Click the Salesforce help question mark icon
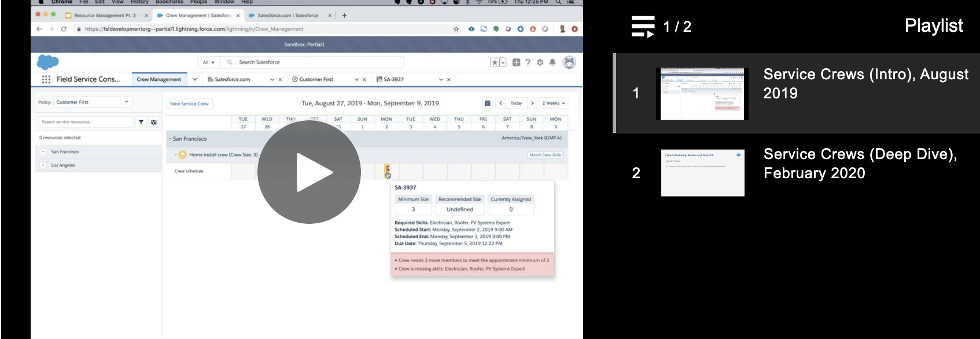This screenshot has height=339, width=980. click(x=528, y=62)
